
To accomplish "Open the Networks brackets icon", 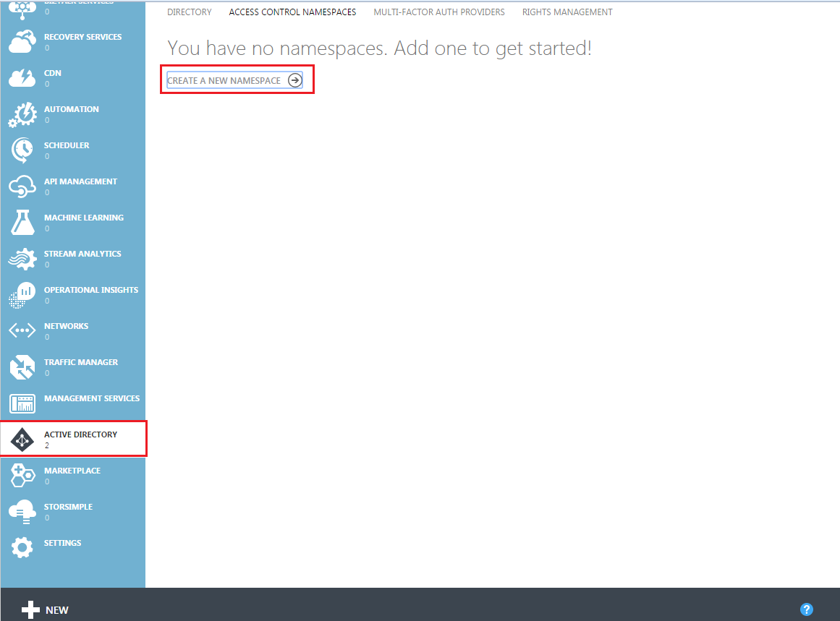I will pos(22,331).
